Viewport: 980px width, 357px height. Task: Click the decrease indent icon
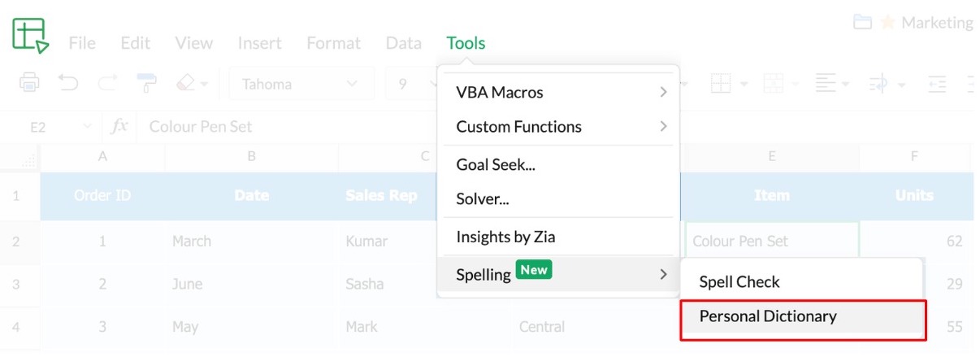click(x=938, y=83)
